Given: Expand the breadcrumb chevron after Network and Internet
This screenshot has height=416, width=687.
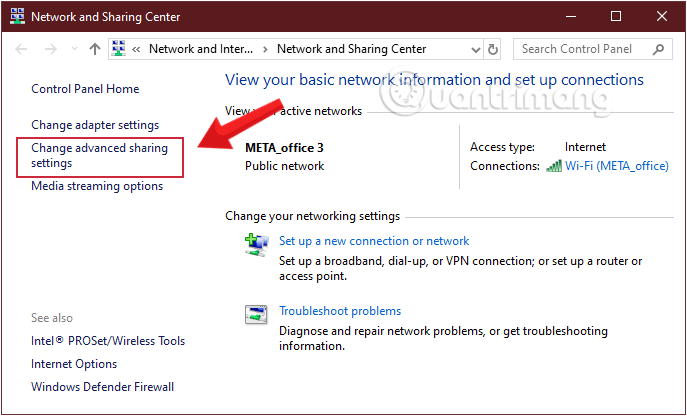Looking at the screenshot, I should (265, 48).
